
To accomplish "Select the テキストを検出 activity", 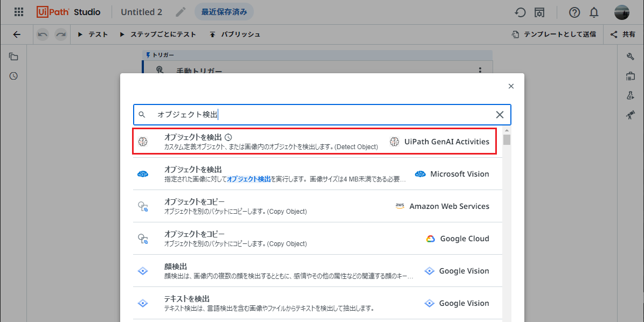I will click(x=317, y=303).
